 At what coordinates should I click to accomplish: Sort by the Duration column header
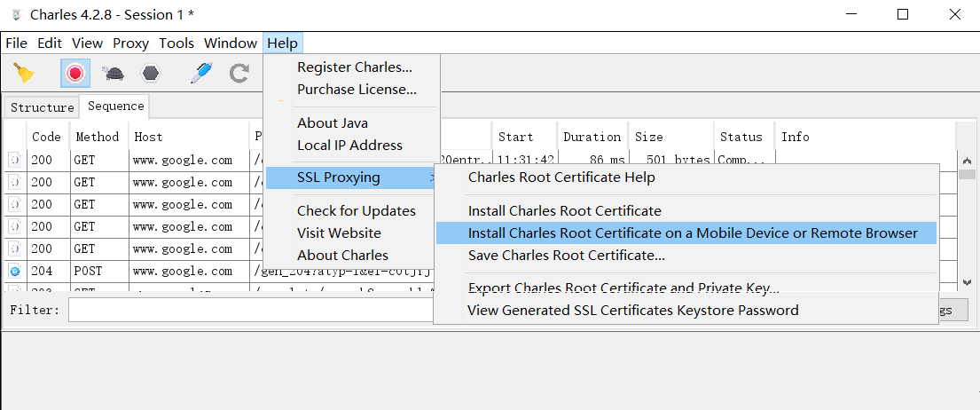pyautogui.click(x=592, y=137)
